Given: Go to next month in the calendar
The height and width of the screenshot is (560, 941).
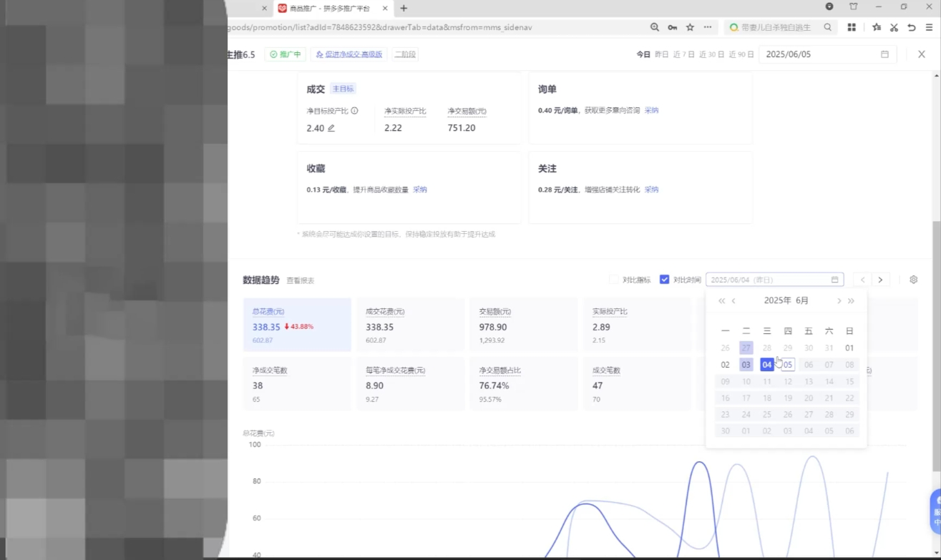Looking at the screenshot, I should 839,300.
